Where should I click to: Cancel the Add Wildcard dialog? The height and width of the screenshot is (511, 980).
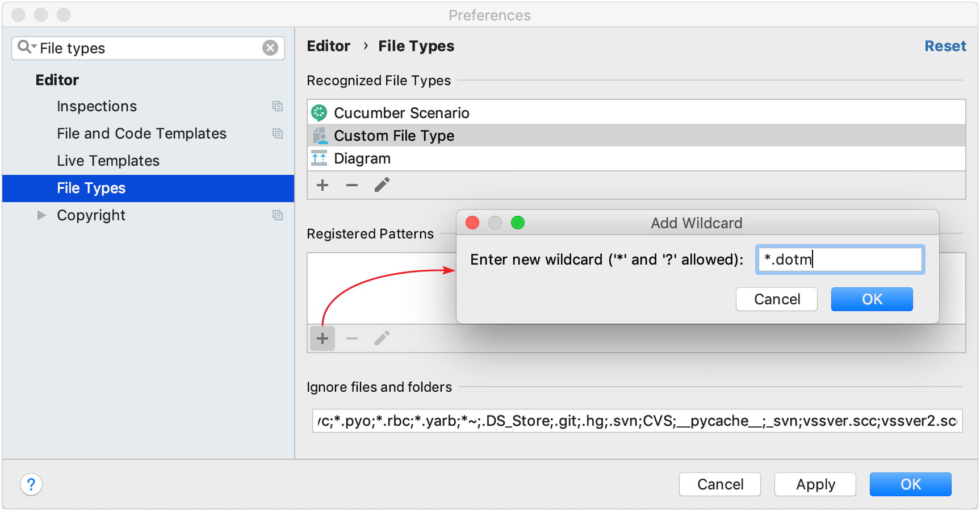coord(776,299)
